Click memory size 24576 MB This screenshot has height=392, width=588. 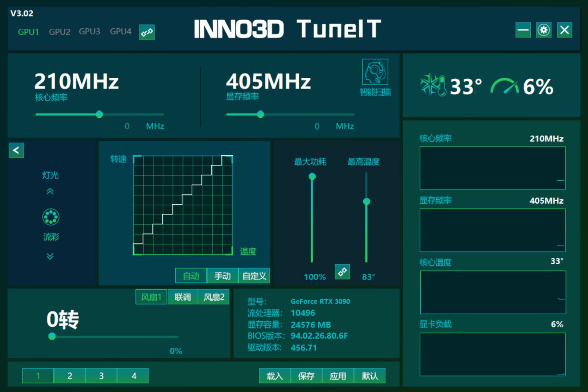coord(311,324)
